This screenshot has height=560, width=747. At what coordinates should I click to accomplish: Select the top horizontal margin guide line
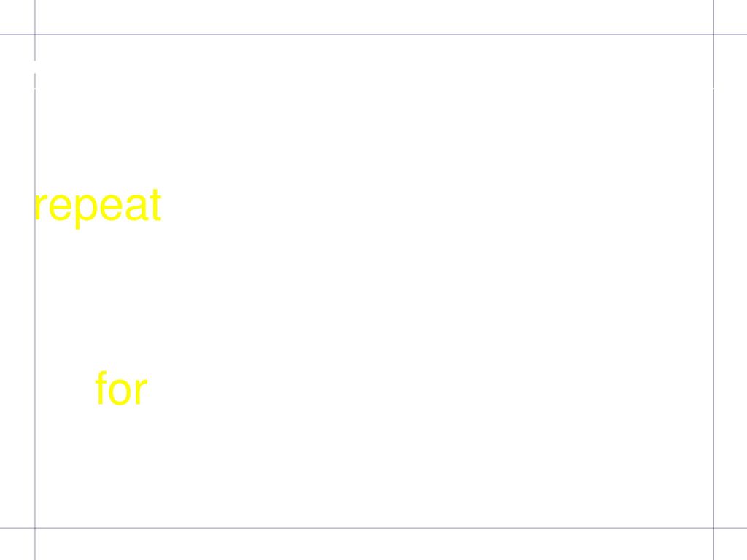pyautogui.click(x=373, y=34)
